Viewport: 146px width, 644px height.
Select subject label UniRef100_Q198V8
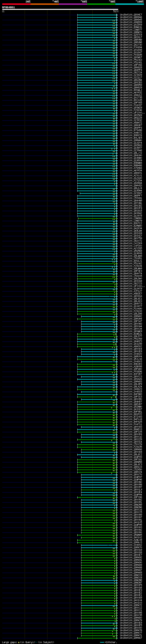click(131, 254)
